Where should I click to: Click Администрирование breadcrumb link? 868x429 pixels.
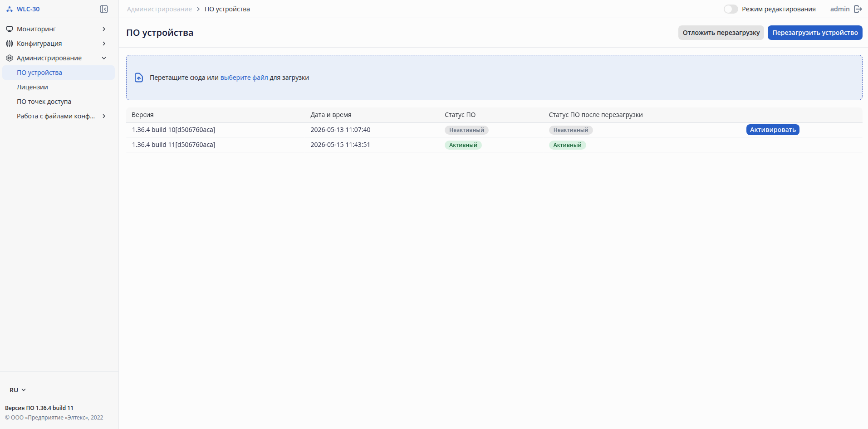click(x=159, y=9)
